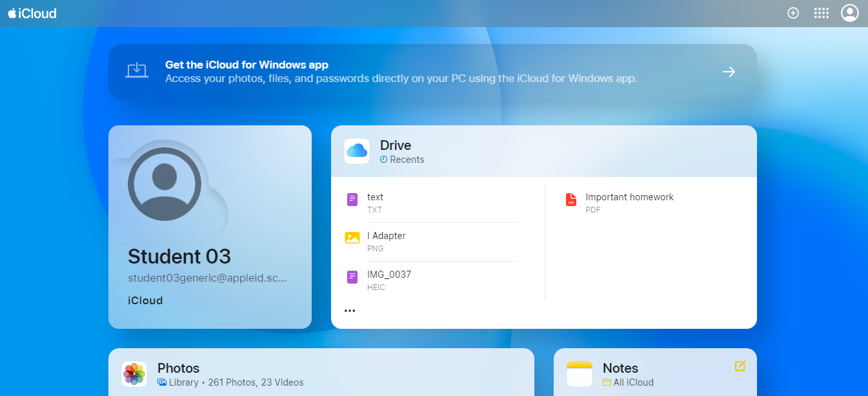Open the Notes tile title
868x396 pixels.
tap(620, 368)
